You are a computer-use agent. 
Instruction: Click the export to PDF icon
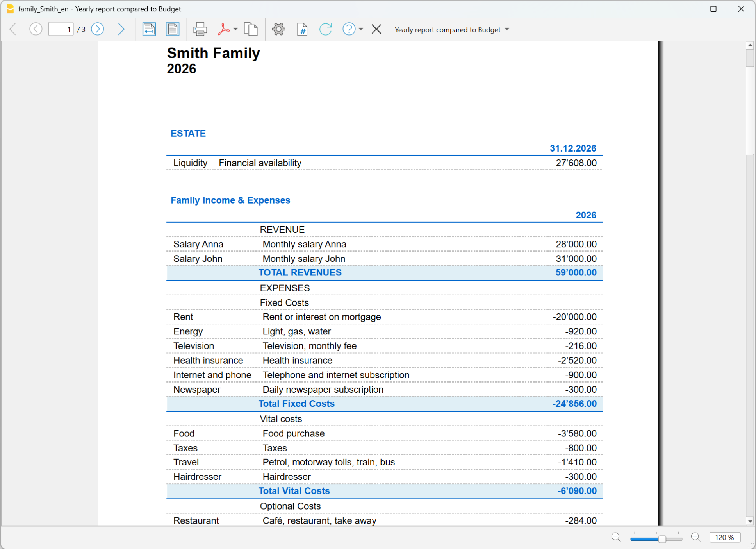[x=223, y=29]
